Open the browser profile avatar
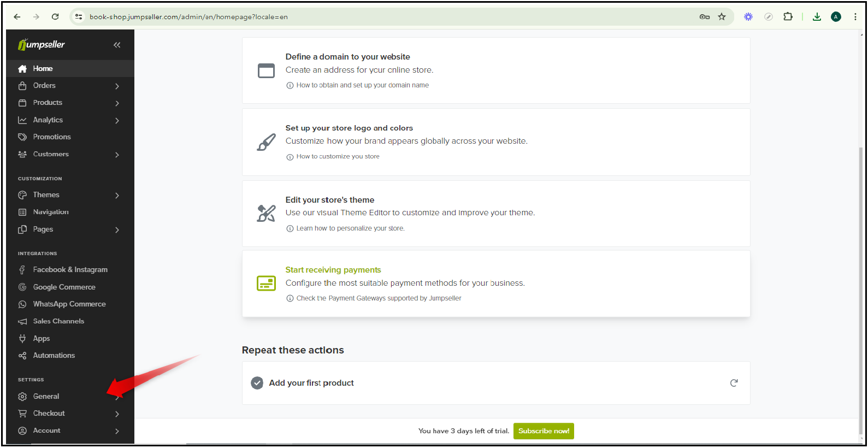This screenshot has height=448, width=868. click(x=836, y=17)
